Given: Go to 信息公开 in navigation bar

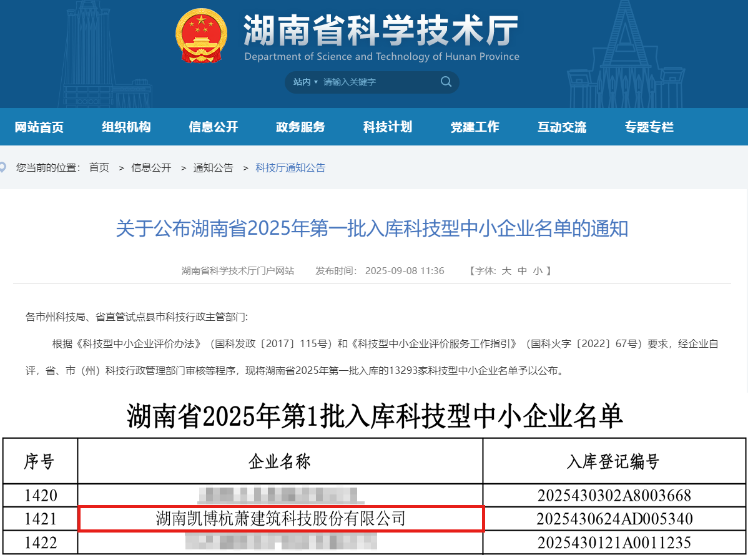Looking at the screenshot, I should pyautogui.click(x=214, y=127).
